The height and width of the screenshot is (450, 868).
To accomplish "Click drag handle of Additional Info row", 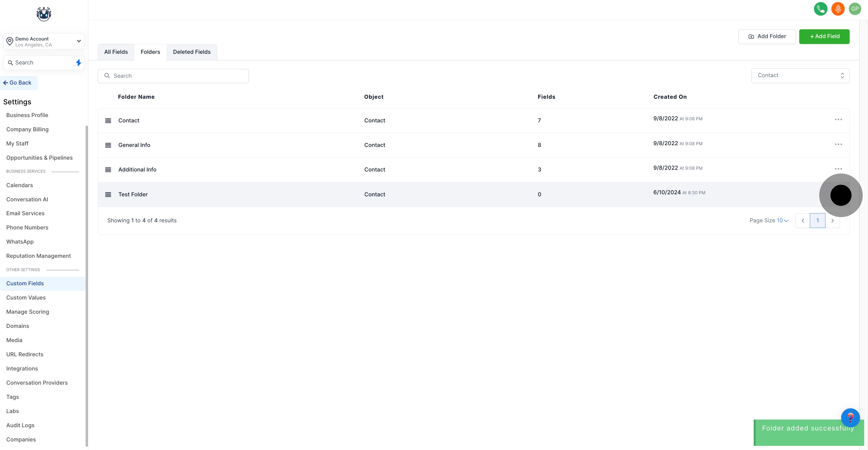I will tap(108, 170).
